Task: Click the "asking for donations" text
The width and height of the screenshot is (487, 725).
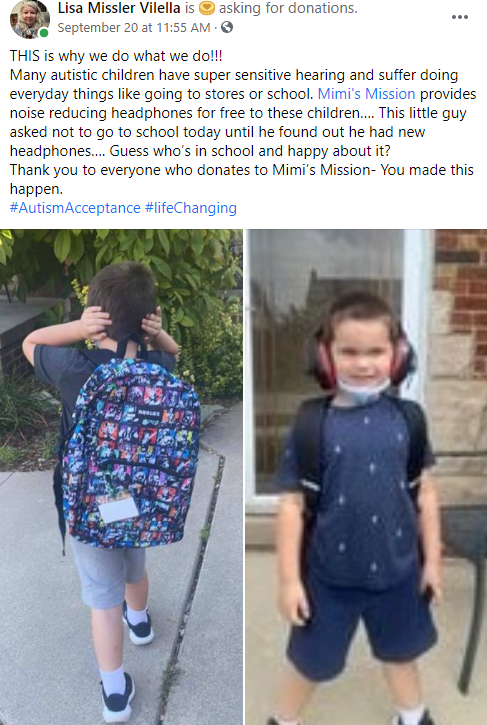Action: tap(288, 8)
